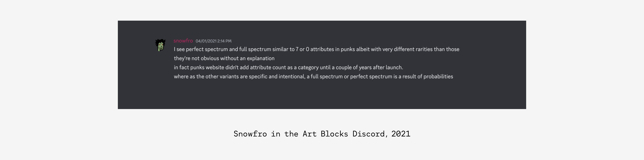This screenshot has height=160, width=644.
Task: Select the last message line ending 'result of probabilities'
Action: point(313,76)
